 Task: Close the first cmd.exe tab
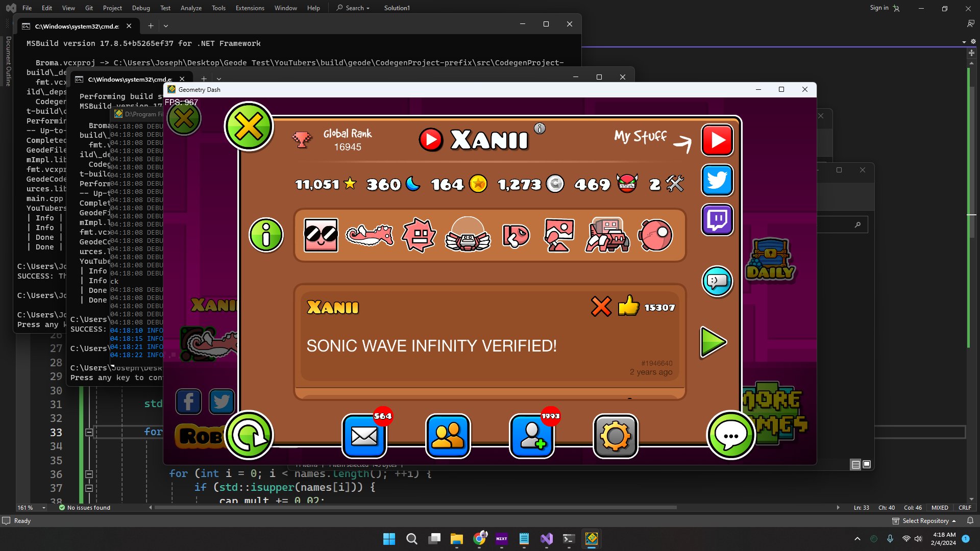tap(129, 26)
